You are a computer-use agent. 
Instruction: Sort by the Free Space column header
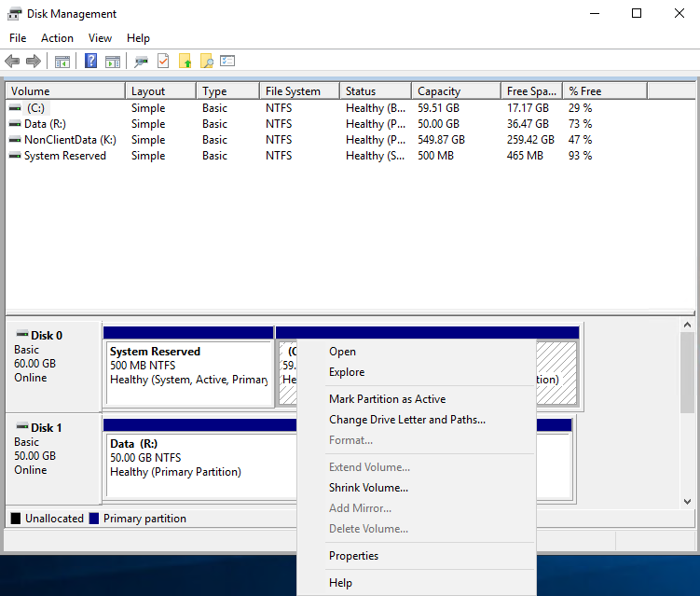[x=531, y=91]
